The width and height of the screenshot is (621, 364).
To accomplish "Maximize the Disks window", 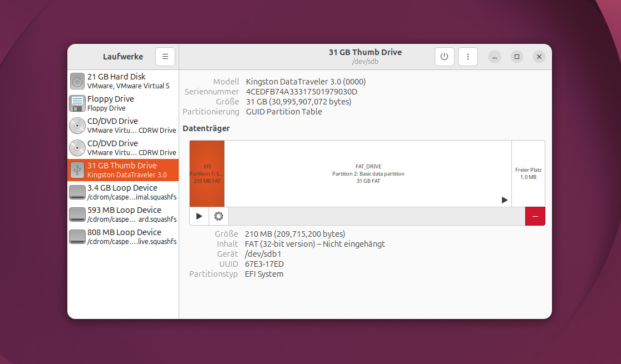I will pyautogui.click(x=517, y=57).
